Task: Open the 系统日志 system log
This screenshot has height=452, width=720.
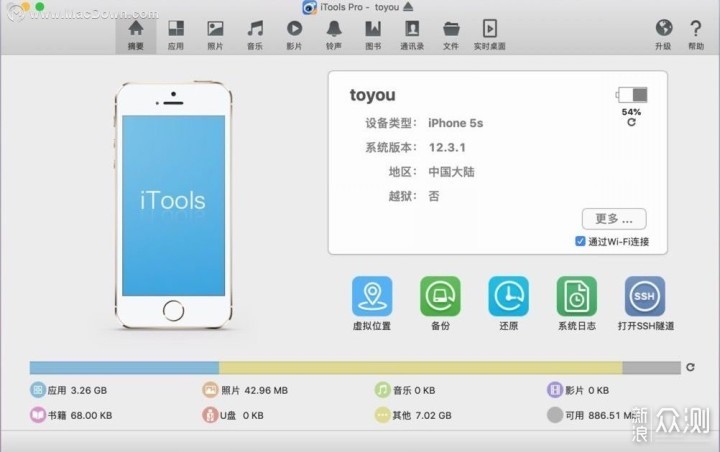Action: [x=576, y=297]
